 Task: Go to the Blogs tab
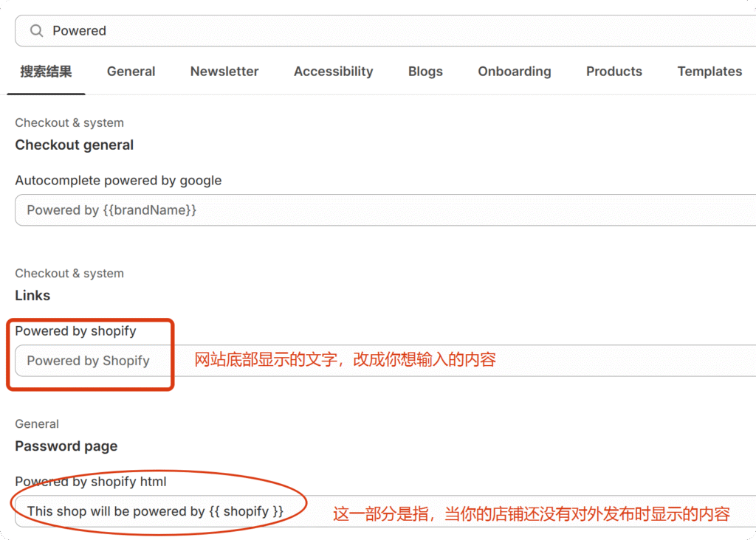coord(425,72)
